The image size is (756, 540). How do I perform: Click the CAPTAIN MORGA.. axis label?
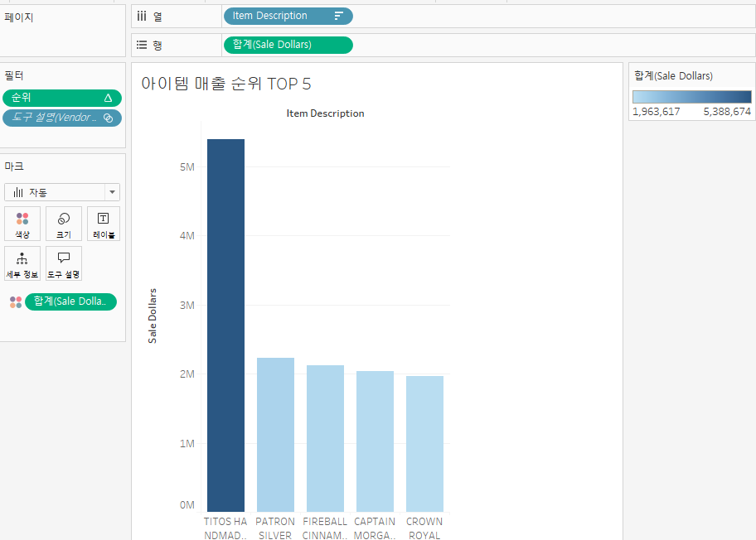coord(375,528)
